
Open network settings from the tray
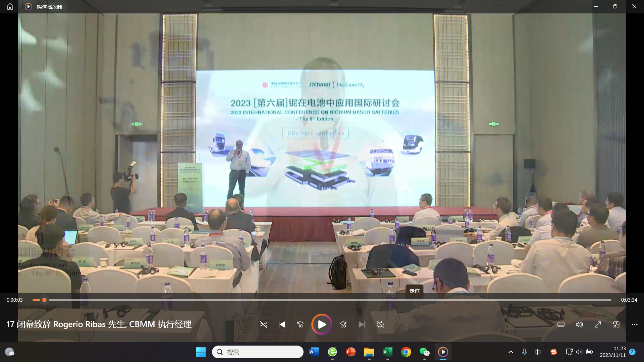tap(569, 352)
